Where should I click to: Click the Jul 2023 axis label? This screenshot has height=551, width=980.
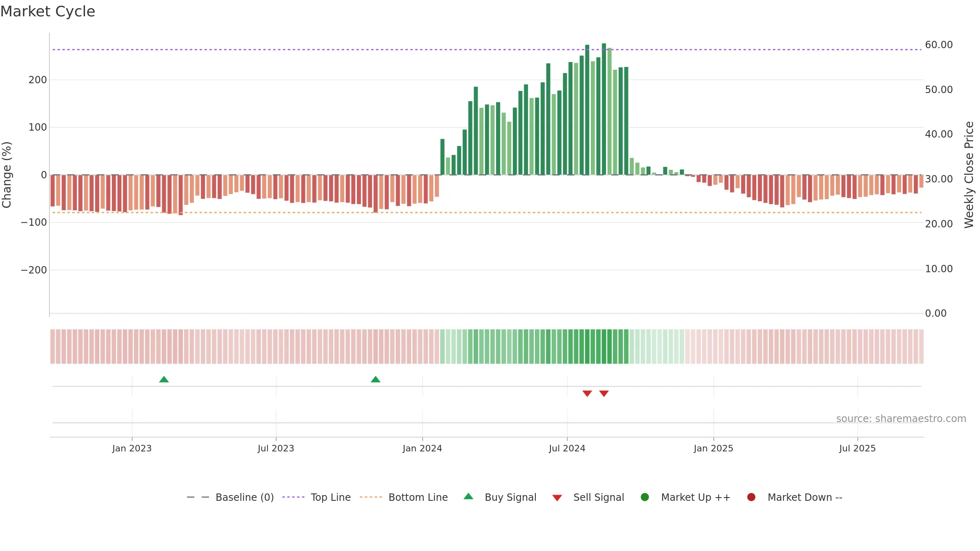[276, 449]
